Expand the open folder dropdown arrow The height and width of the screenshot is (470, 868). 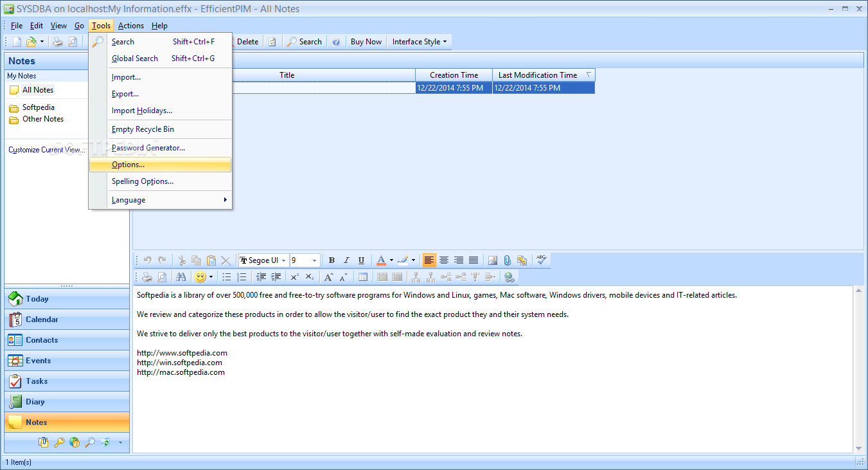coord(42,42)
